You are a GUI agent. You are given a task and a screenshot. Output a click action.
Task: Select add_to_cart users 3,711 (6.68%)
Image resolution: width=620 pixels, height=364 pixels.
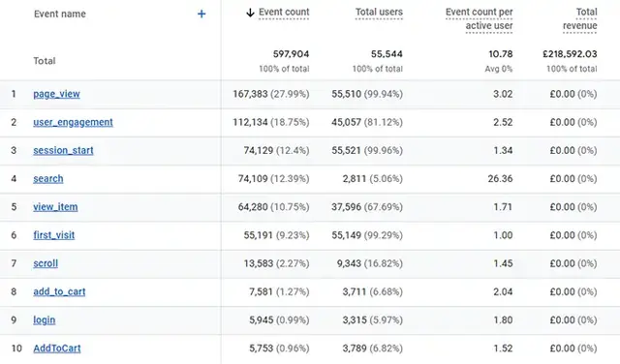(x=372, y=291)
